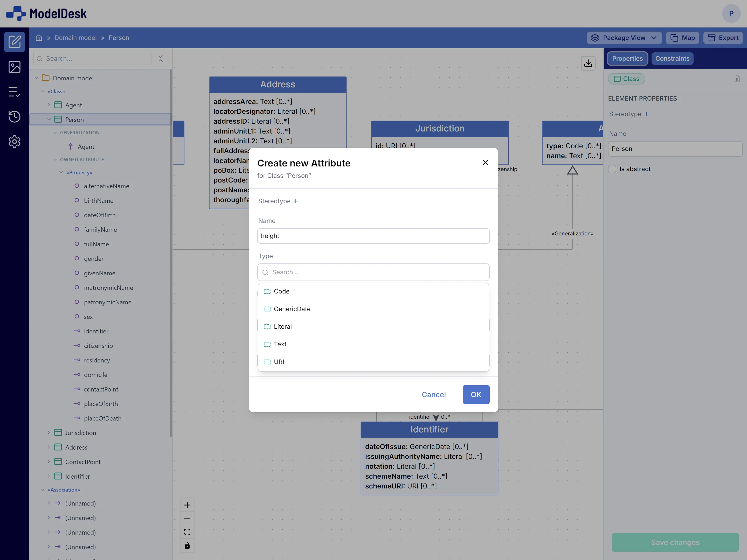747x560 pixels.
Task: Delete the class using the trash icon
Action: (x=737, y=79)
